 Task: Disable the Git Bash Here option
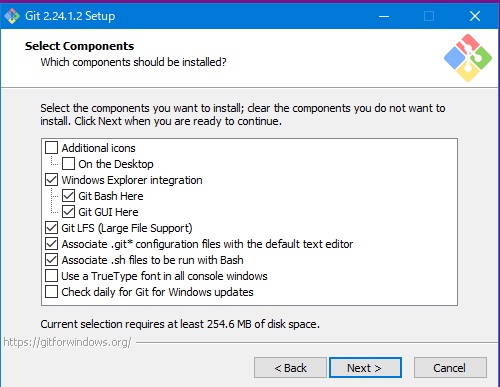(x=68, y=196)
